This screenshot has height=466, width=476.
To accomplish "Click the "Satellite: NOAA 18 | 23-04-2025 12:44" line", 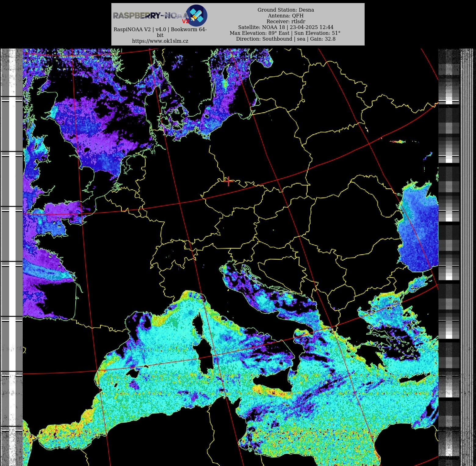I will click(x=286, y=27).
